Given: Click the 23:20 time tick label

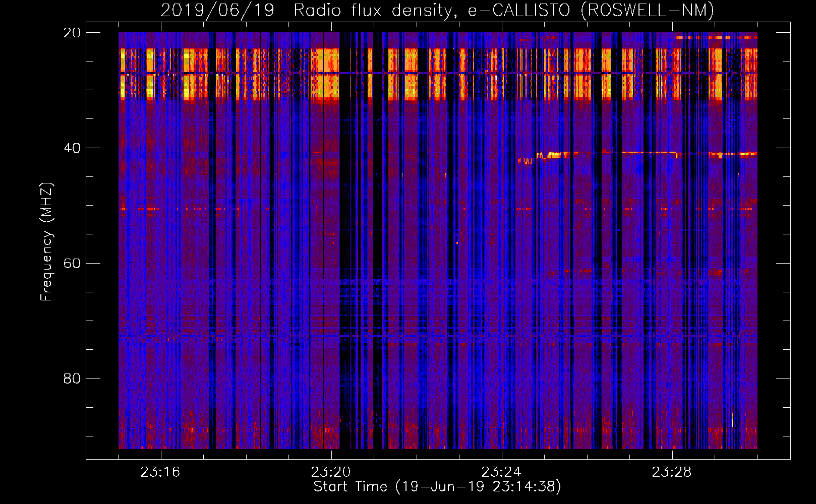Looking at the screenshot, I should coord(331,472).
